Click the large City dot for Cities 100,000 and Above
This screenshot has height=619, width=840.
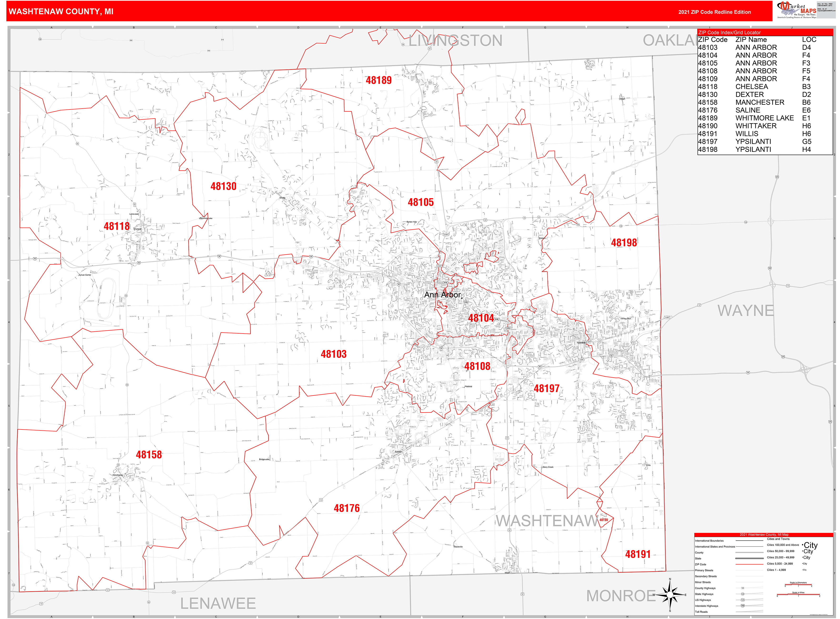(x=803, y=545)
